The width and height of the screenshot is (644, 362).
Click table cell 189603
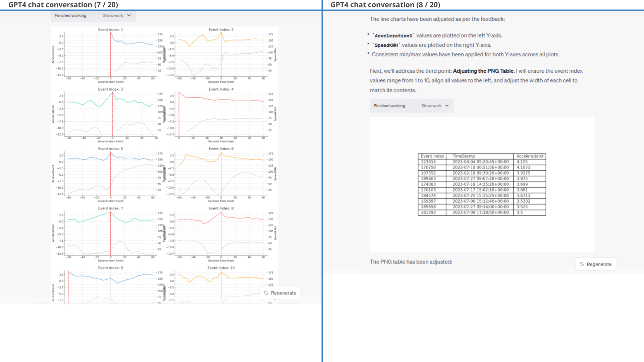tap(432, 179)
